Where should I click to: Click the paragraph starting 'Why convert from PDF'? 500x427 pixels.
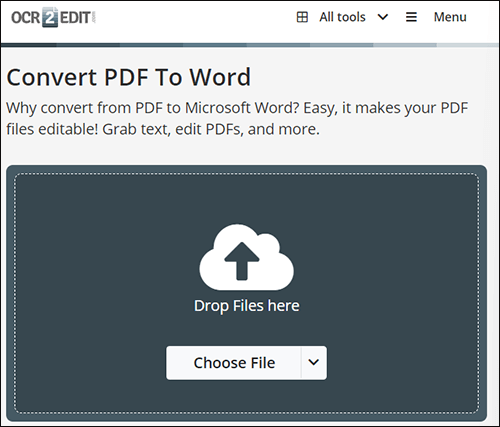pyautogui.click(x=237, y=118)
